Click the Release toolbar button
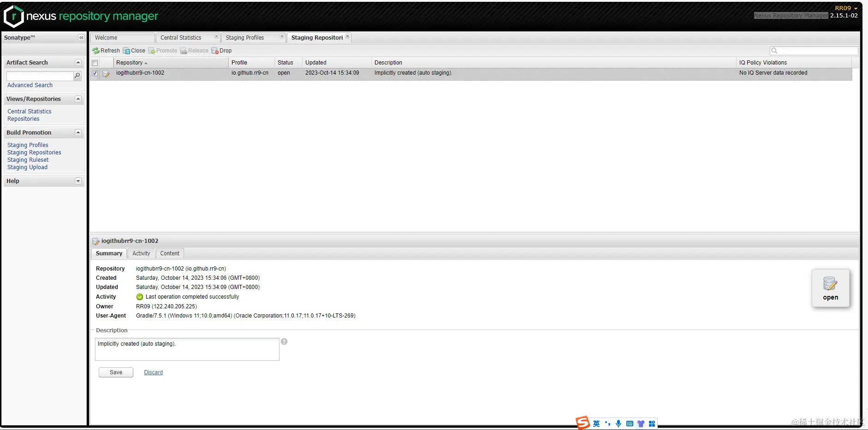The height and width of the screenshot is (430, 868). point(194,51)
